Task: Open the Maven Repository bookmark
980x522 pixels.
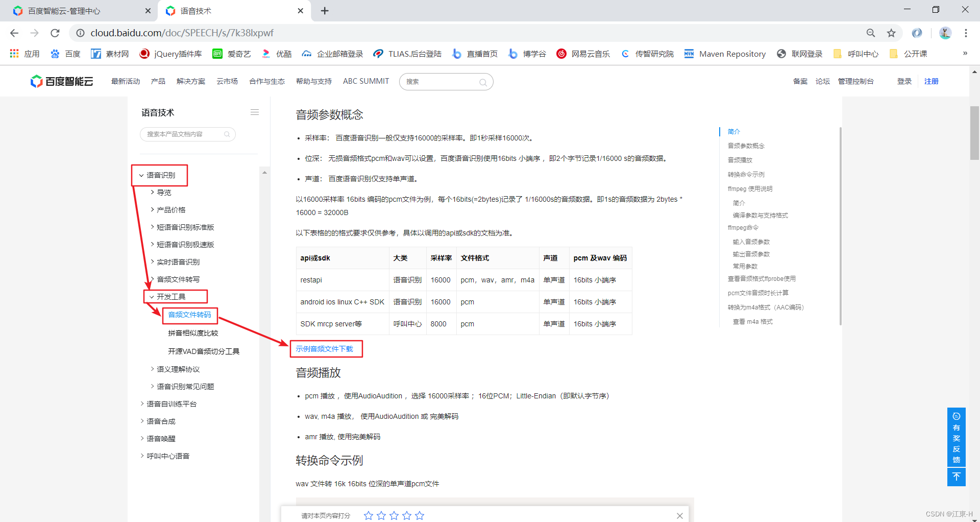Action: 725,54
